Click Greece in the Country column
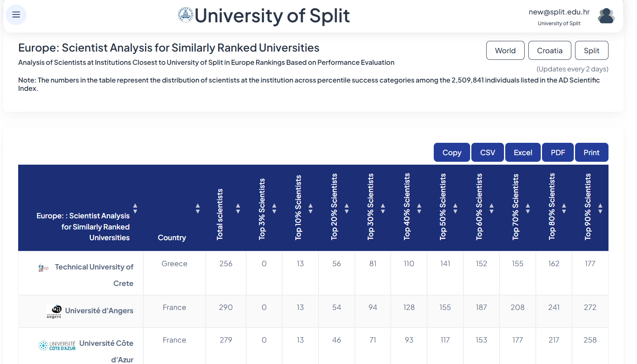This screenshot has width=637, height=364. tap(174, 264)
